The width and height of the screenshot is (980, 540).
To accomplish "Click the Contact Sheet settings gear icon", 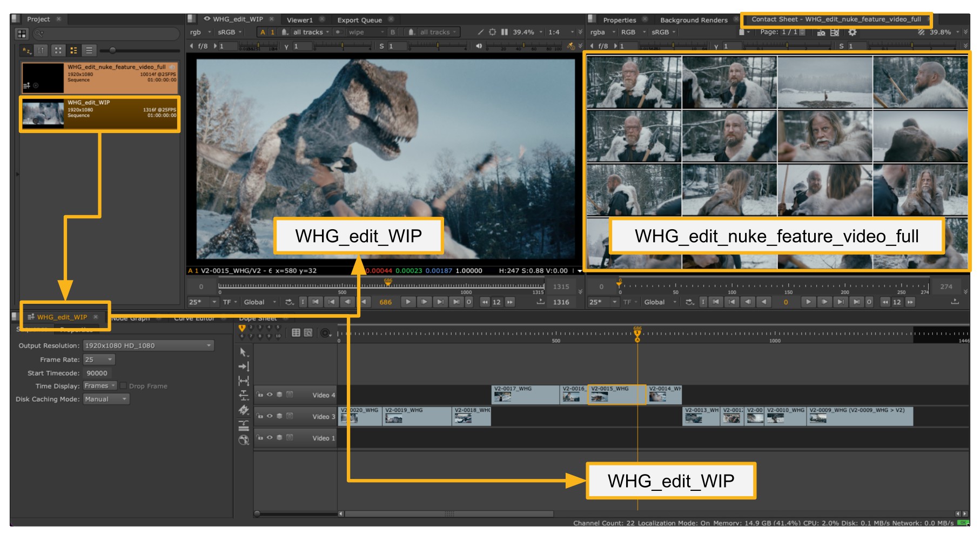I will click(x=852, y=32).
